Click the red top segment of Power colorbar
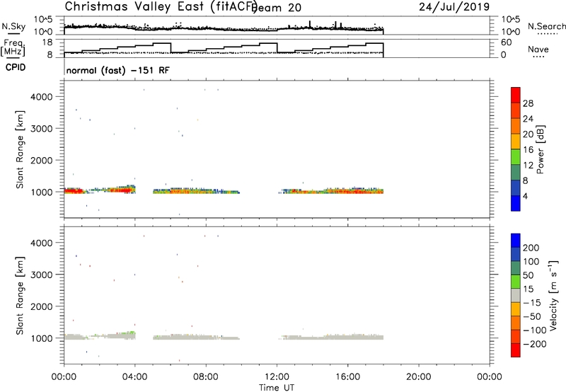The width and height of the screenshot is (566, 392). [516, 96]
